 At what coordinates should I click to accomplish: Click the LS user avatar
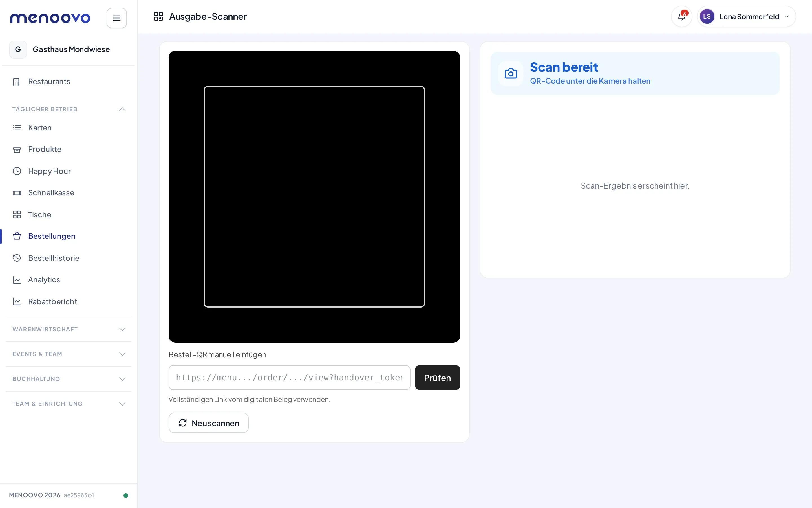(x=707, y=16)
